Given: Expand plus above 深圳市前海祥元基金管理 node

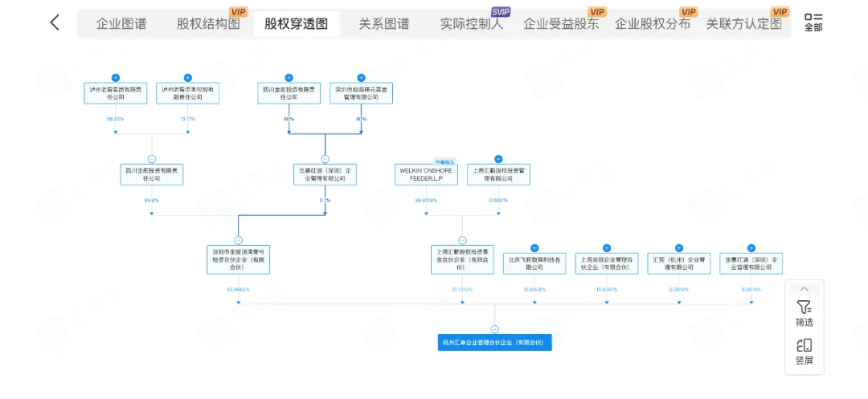Looking at the screenshot, I should tap(361, 78).
